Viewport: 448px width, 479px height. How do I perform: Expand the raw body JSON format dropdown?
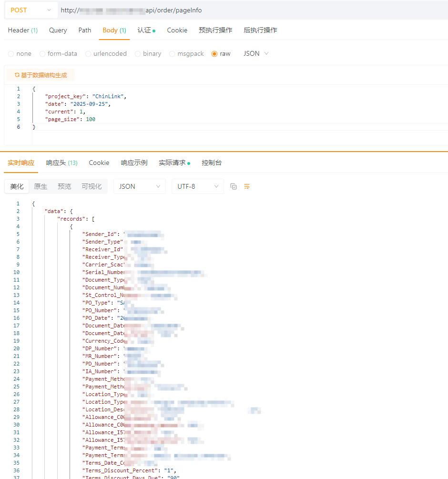[x=256, y=53]
